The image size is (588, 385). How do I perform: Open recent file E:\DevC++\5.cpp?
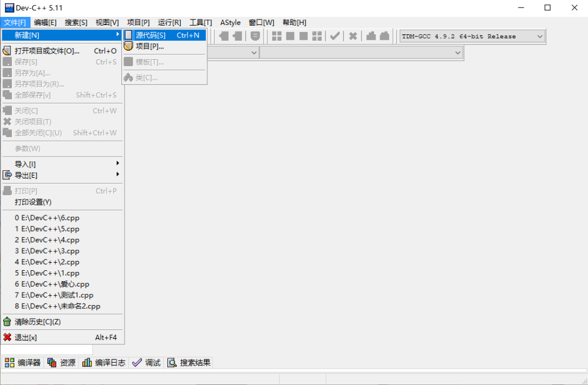coord(62,229)
